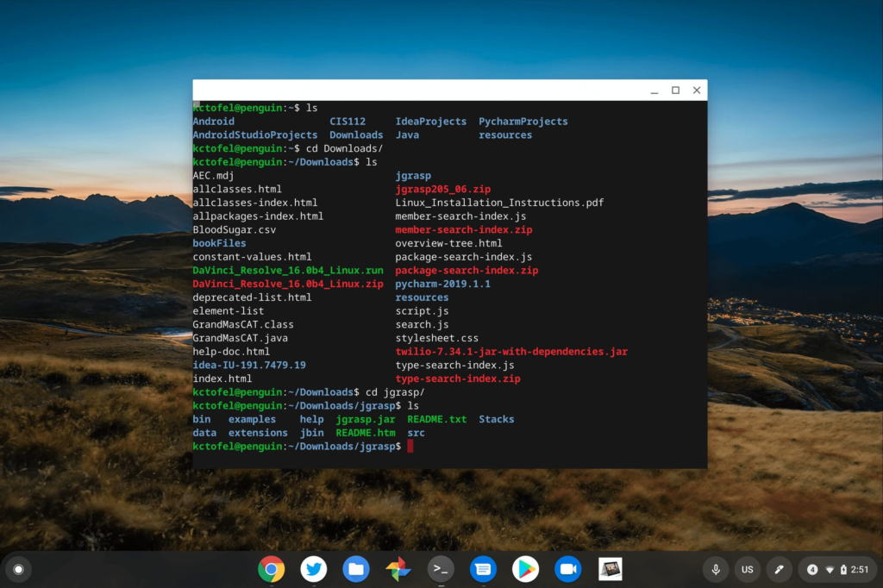Select the CIS112 directory text
Image resolution: width=883 pixels, height=588 pixels.
tap(348, 122)
